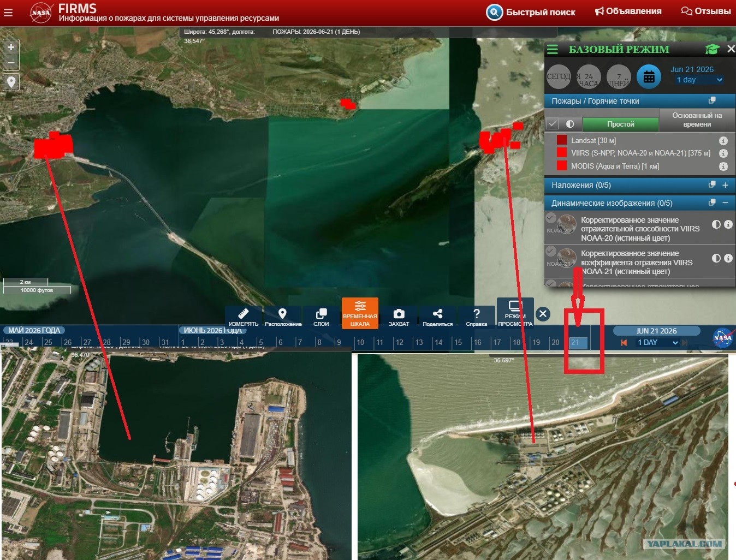Viewport: 736px width, 560px height.
Task: Zoom in the map with plus button
Action: click(x=11, y=47)
